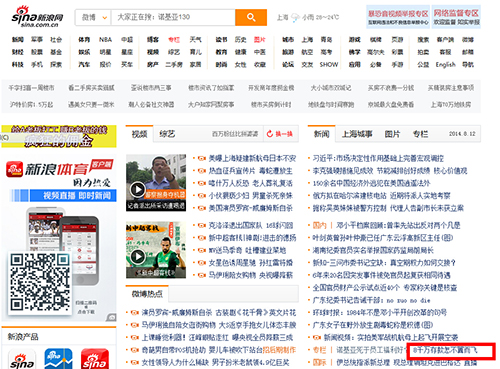Switch to the 综艺 tab
This screenshot has width=500, height=369.
[x=167, y=134]
